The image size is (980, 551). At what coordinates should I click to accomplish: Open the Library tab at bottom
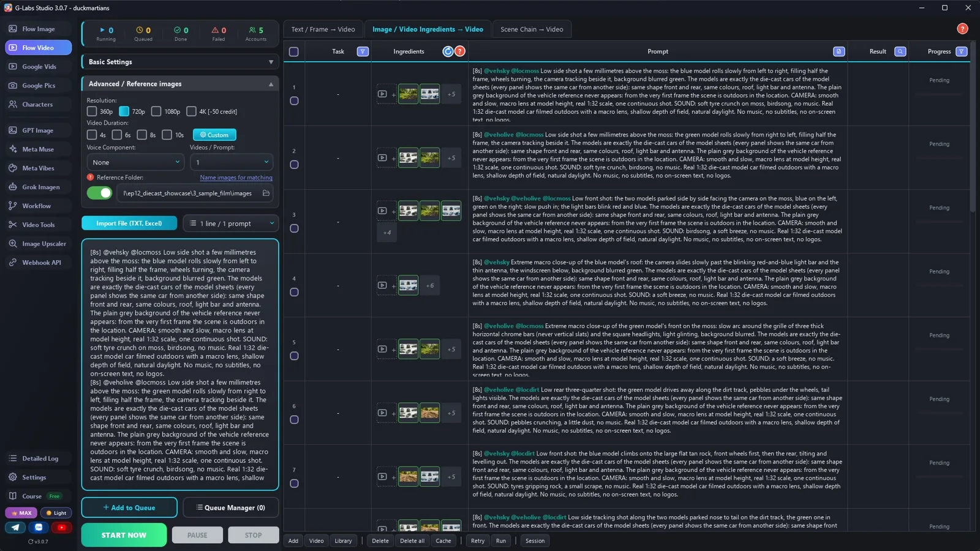343,541
